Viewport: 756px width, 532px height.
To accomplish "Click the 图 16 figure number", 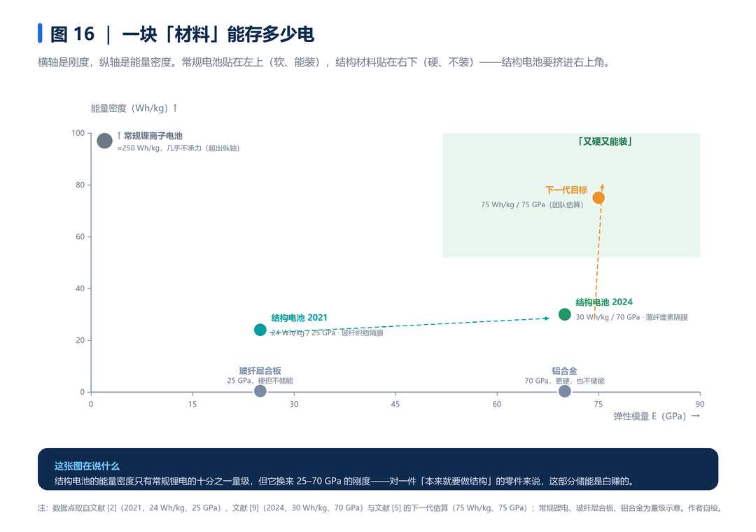I will [x=72, y=34].
